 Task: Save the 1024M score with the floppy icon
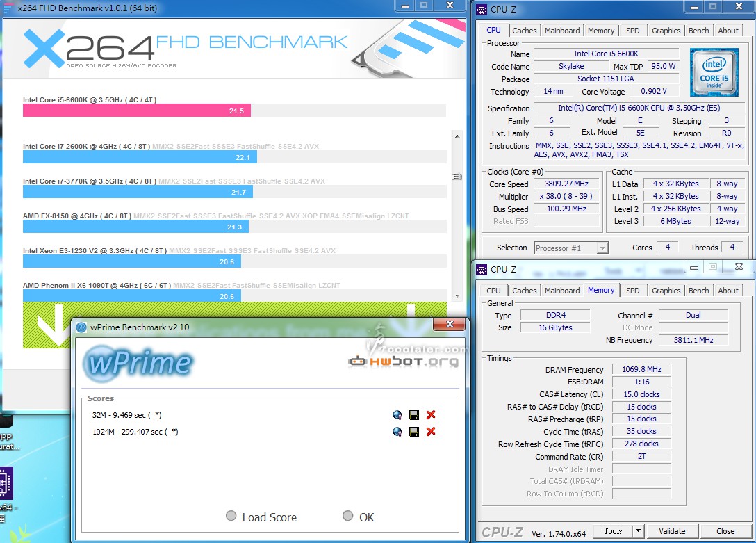413,432
